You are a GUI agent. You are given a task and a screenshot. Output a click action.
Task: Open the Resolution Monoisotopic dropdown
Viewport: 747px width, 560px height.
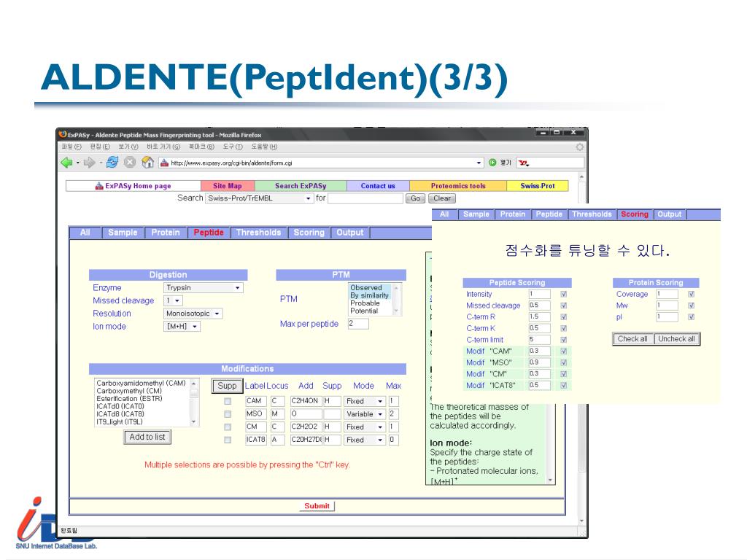pos(193,314)
